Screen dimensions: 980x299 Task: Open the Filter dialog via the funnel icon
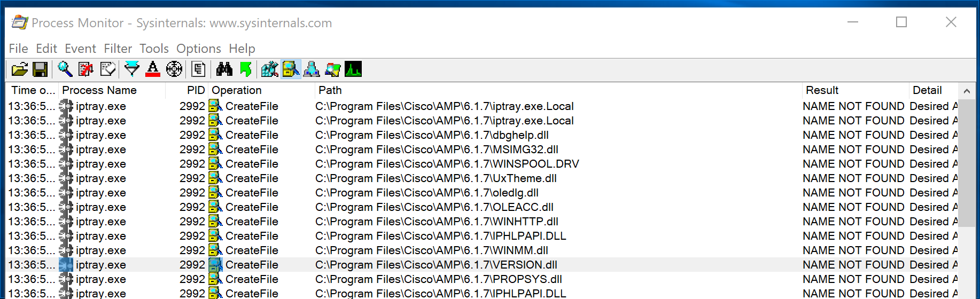pyautogui.click(x=131, y=69)
